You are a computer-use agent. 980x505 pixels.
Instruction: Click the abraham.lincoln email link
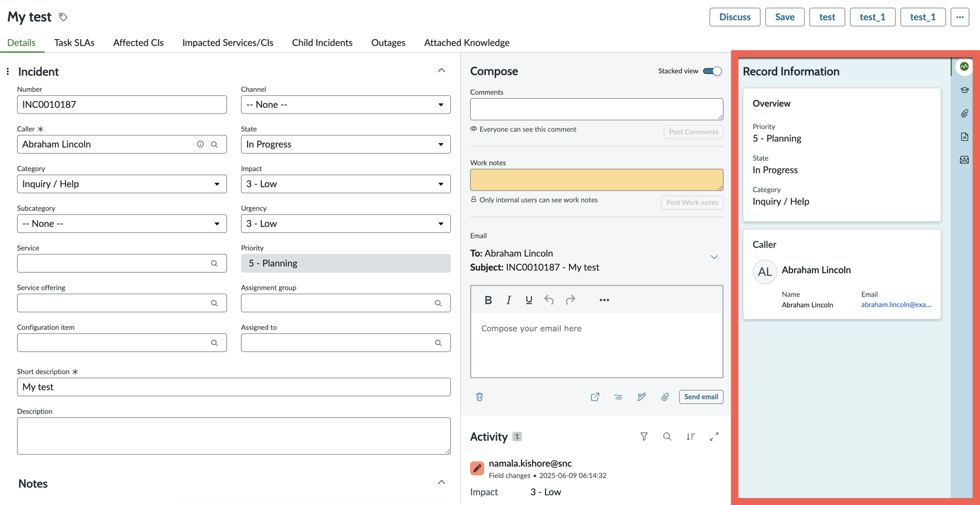click(x=896, y=305)
